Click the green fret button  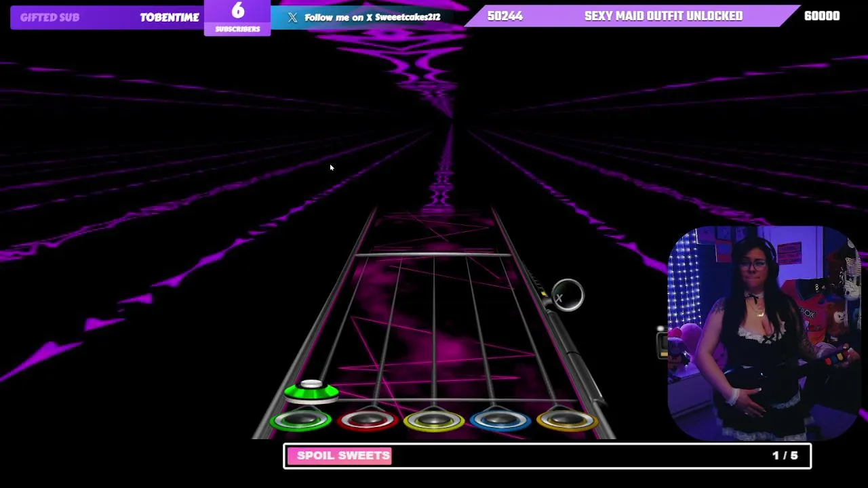coord(300,421)
